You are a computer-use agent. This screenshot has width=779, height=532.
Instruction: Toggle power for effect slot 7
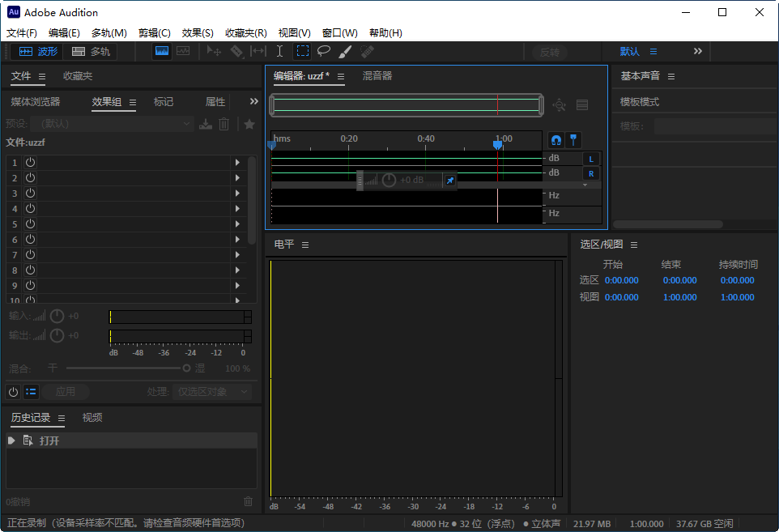tap(30, 254)
